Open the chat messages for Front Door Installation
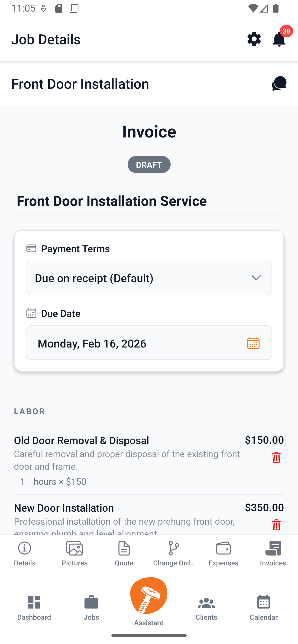 [278, 84]
